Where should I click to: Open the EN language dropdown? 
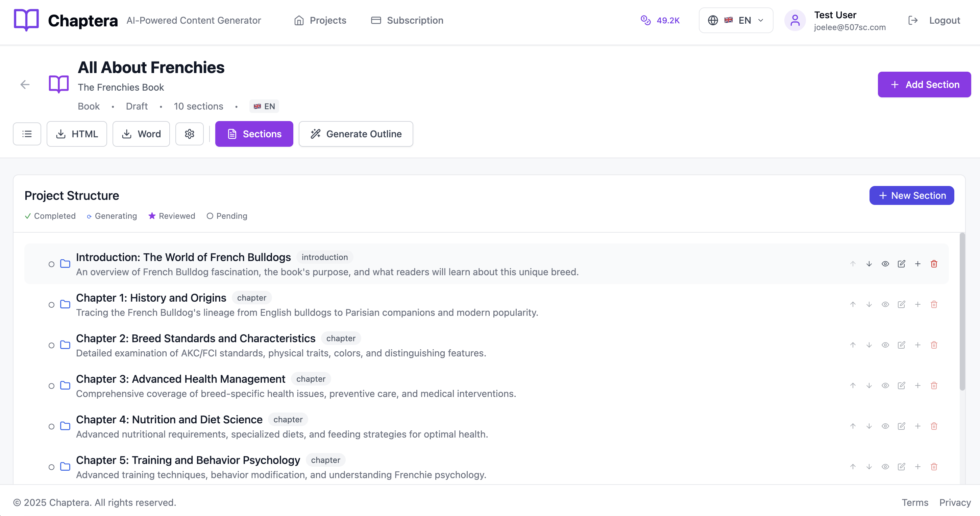click(x=736, y=20)
